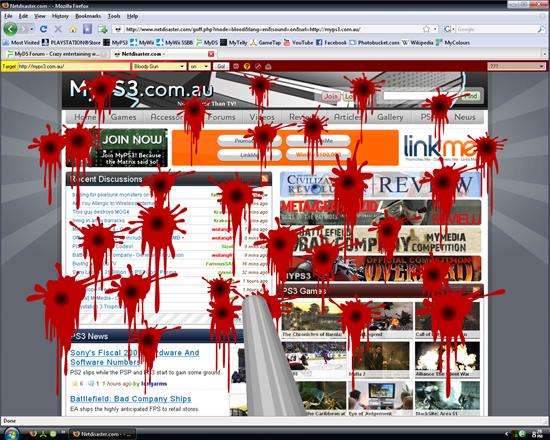
Task: Open the Tools menu
Action: point(114,16)
